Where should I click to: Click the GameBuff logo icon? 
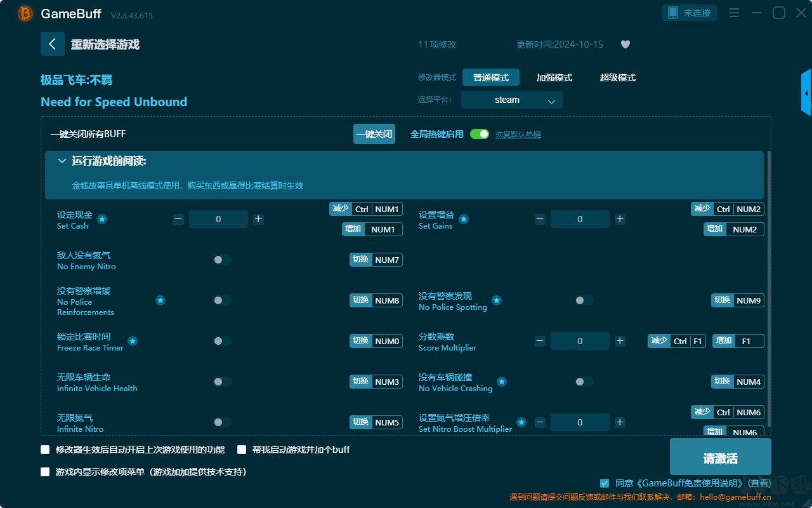(25, 13)
